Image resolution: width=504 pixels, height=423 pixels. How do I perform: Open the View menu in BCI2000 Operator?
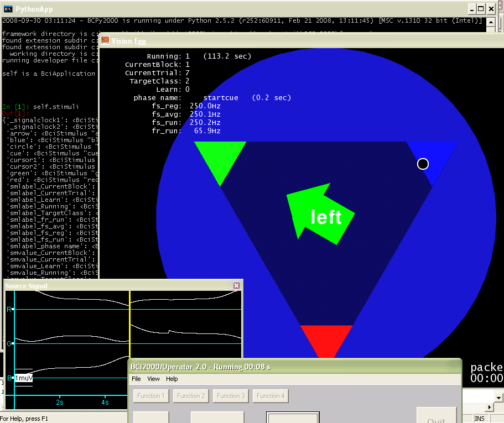click(x=153, y=379)
